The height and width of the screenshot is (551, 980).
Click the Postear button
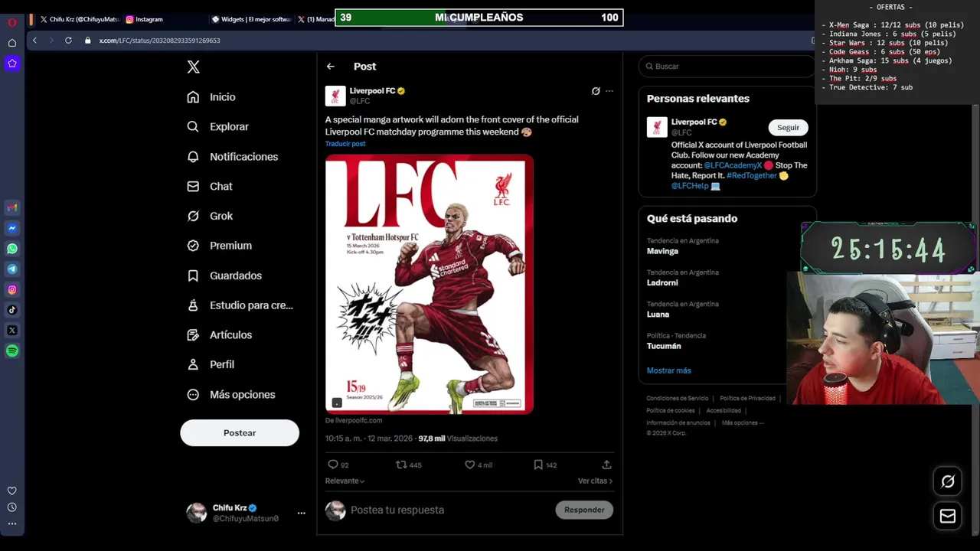click(240, 433)
